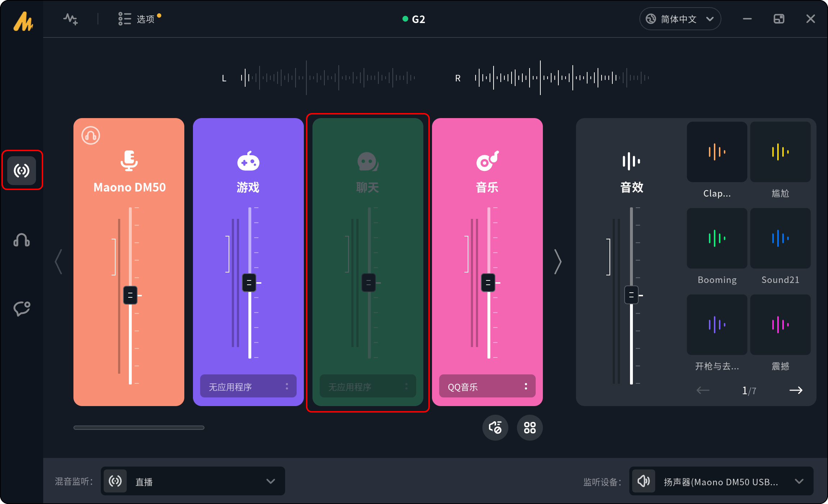The width and height of the screenshot is (828, 504).
Task: Mute the Maono DM50 microphone icon
Action: [x=129, y=161]
